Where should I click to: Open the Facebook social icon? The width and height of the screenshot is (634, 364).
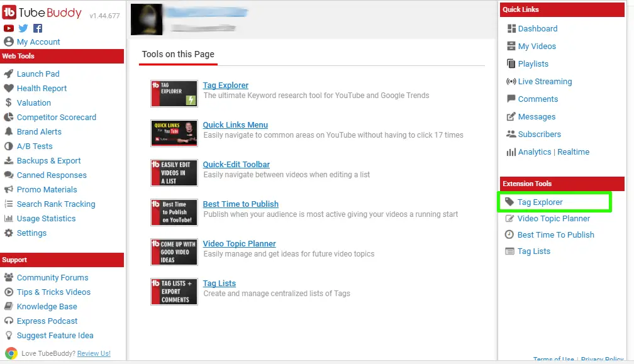(x=38, y=28)
